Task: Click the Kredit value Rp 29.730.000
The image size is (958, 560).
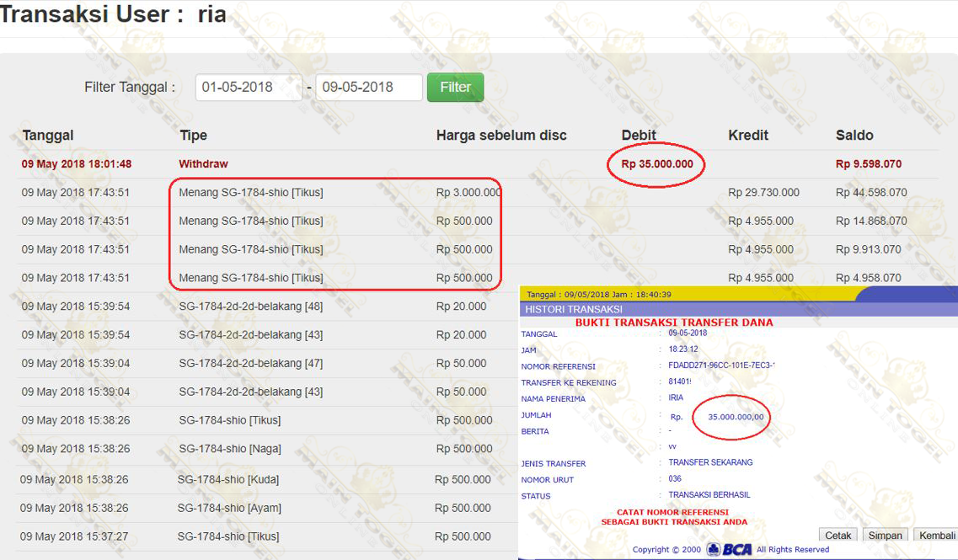Action: pos(763,193)
